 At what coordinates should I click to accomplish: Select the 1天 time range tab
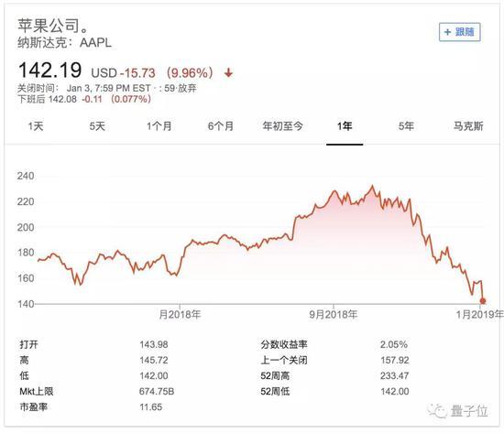click(36, 126)
